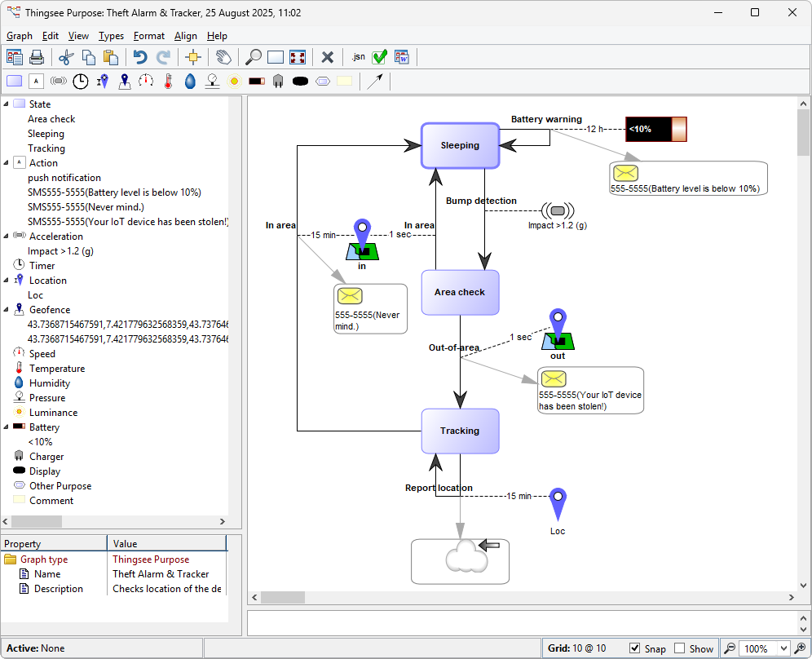Select the Battery tool in palette
Image resolution: width=812 pixels, height=659 pixels.
pyautogui.click(x=256, y=81)
